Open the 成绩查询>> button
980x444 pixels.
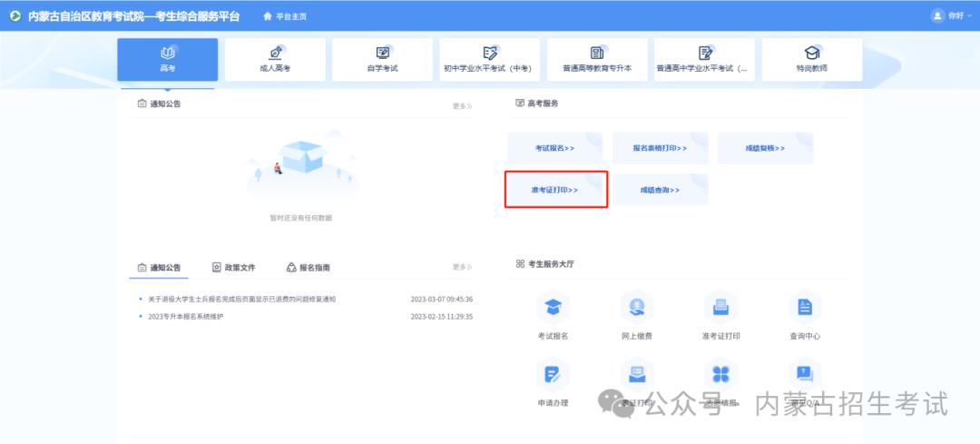point(660,190)
